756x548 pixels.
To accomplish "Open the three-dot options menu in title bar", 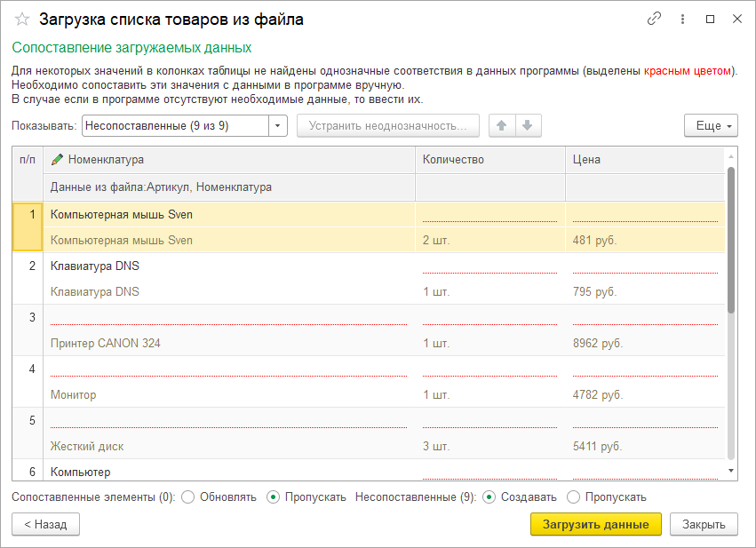I will pos(680,19).
